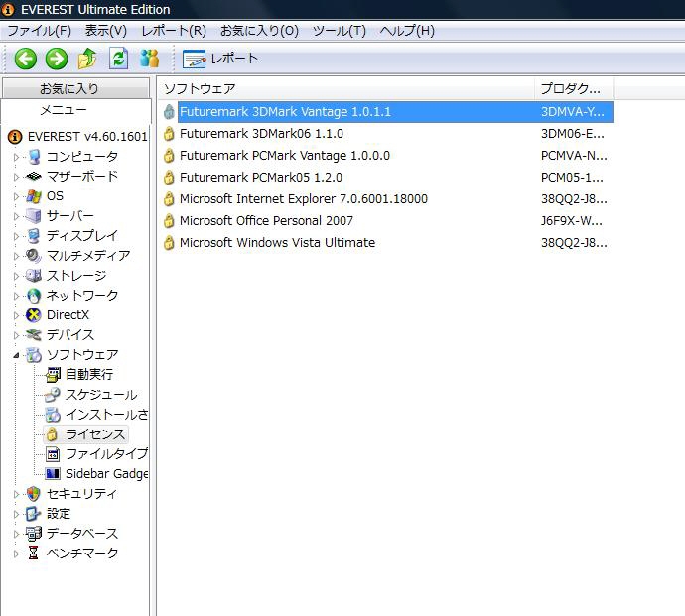Select Microsoft Office Personal 2007 row
685x616 pixels.
pos(387,221)
